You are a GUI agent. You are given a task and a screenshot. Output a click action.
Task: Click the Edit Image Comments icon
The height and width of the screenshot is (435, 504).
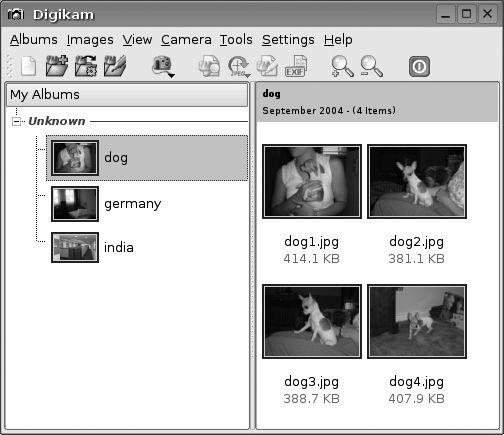coord(267,66)
